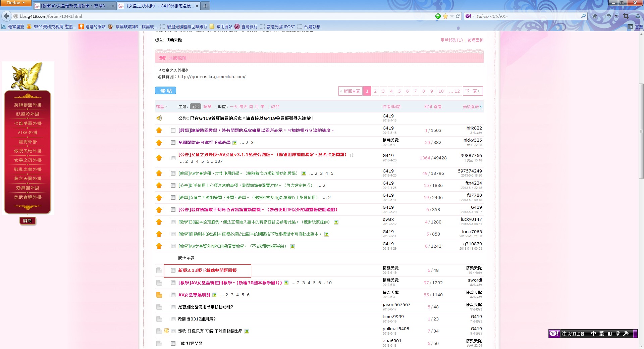The height and width of the screenshot is (349, 644).
Task: Filter threads by 熱門
Action: (x=275, y=107)
